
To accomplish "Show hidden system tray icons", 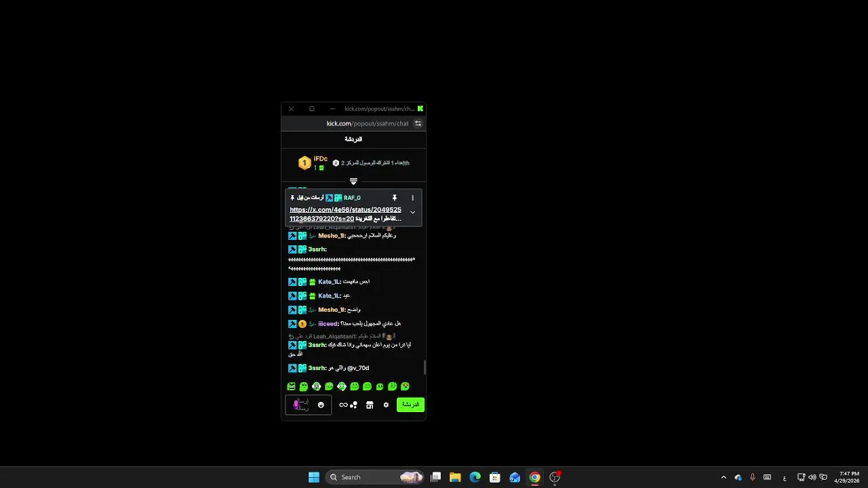I will coord(724,477).
